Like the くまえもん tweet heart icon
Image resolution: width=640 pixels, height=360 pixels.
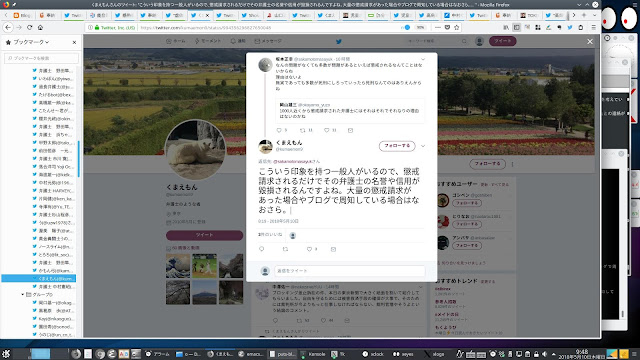pos(309,249)
